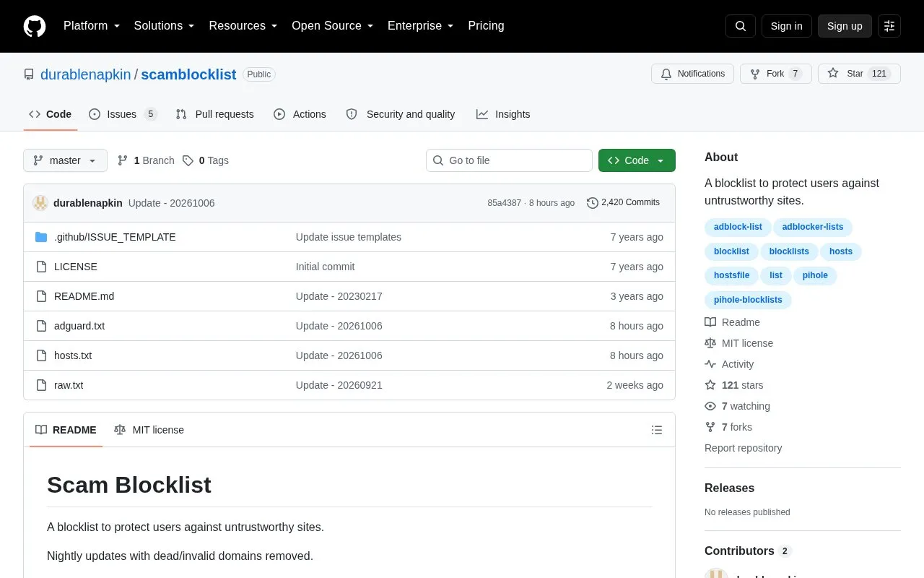Switch to the Pull requests tab
The width and height of the screenshot is (924, 578).
pyautogui.click(x=214, y=114)
